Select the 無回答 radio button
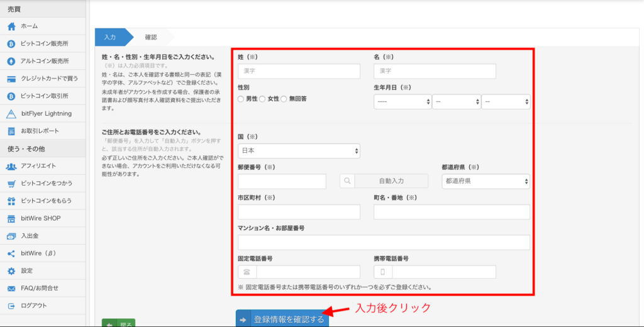644x327 pixels. [x=284, y=99]
